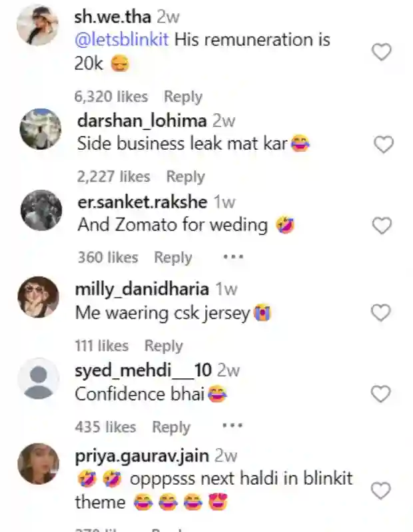This screenshot has height=532, width=413.
Task: Open the @letsblinkit mention link
Action: point(123,39)
